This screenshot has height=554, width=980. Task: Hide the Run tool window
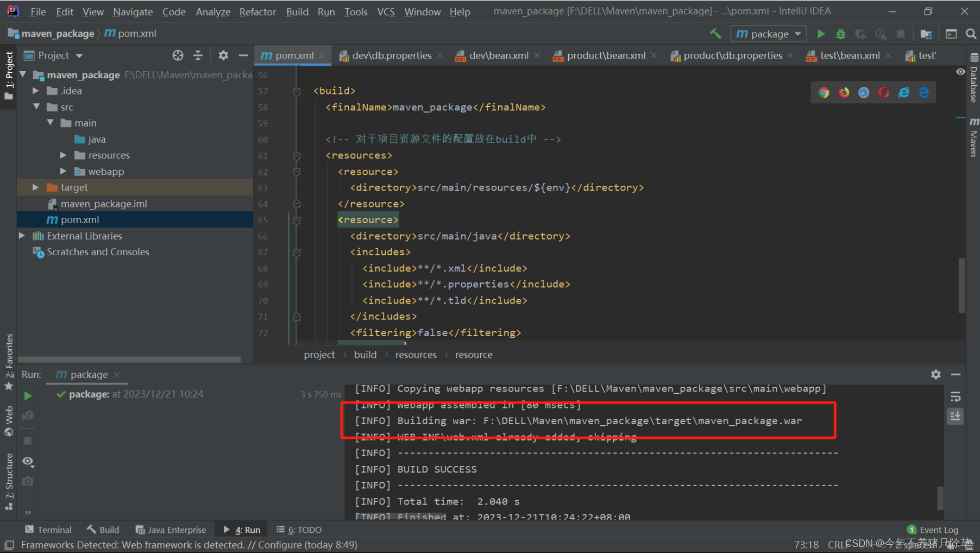[x=956, y=374]
